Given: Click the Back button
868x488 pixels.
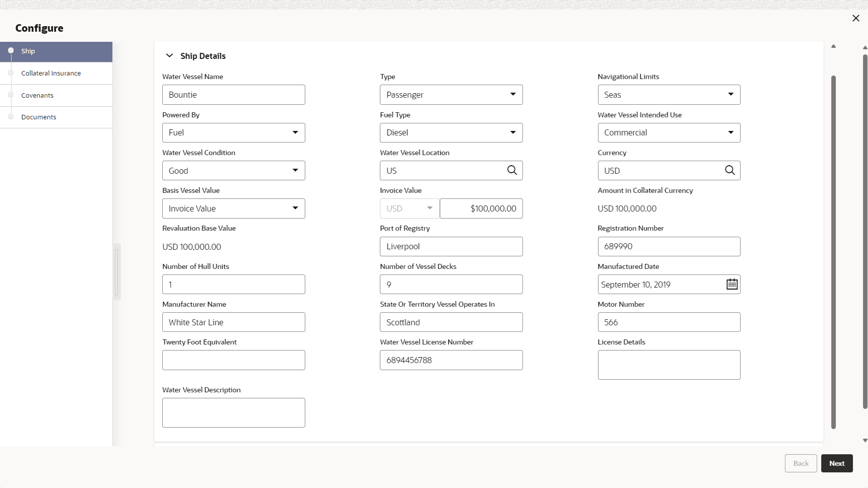Looking at the screenshot, I should pyautogui.click(x=800, y=463).
